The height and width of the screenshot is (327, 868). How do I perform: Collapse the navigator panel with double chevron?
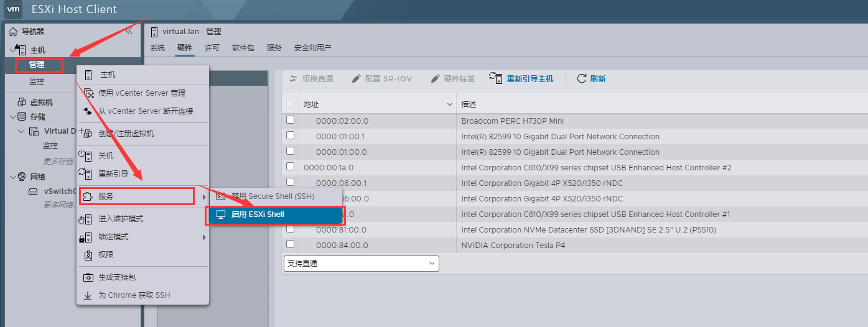(129, 31)
